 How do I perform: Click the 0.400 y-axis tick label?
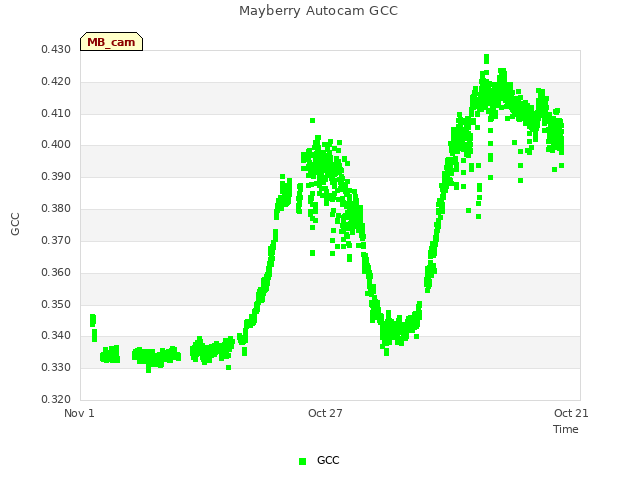click(56, 144)
